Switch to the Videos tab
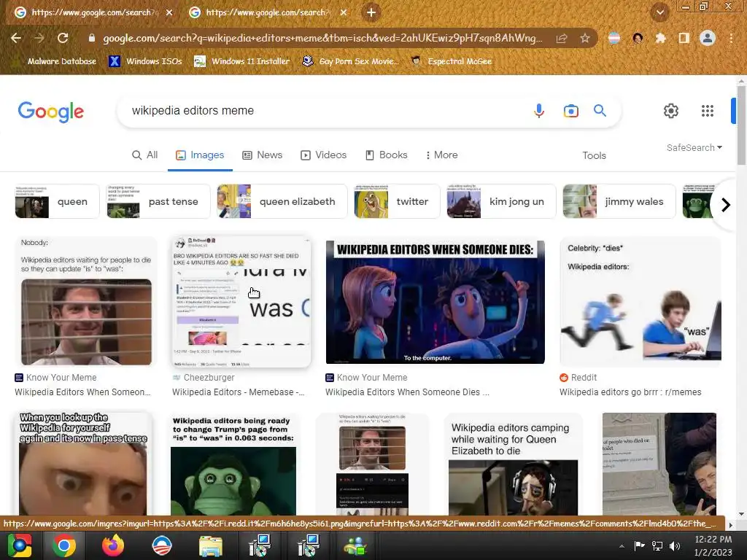 (323, 155)
